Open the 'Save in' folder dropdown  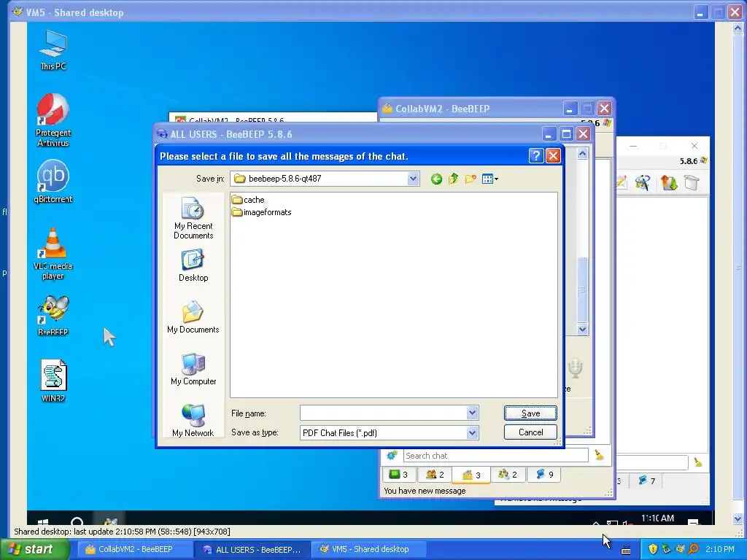click(x=413, y=179)
